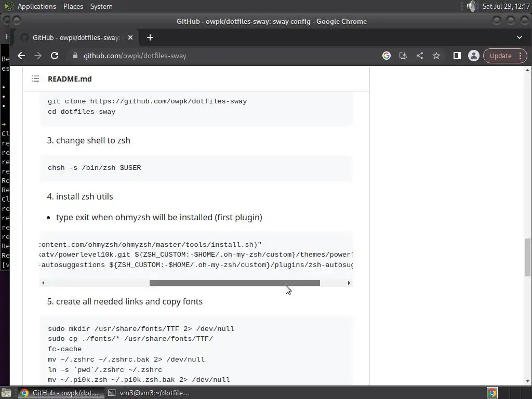Open a new tab with plus button
The width and height of the screenshot is (532, 399).
coord(150,37)
